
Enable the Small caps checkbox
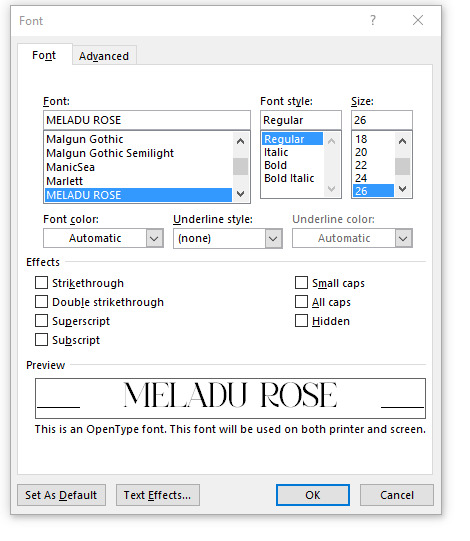pos(301,283)
